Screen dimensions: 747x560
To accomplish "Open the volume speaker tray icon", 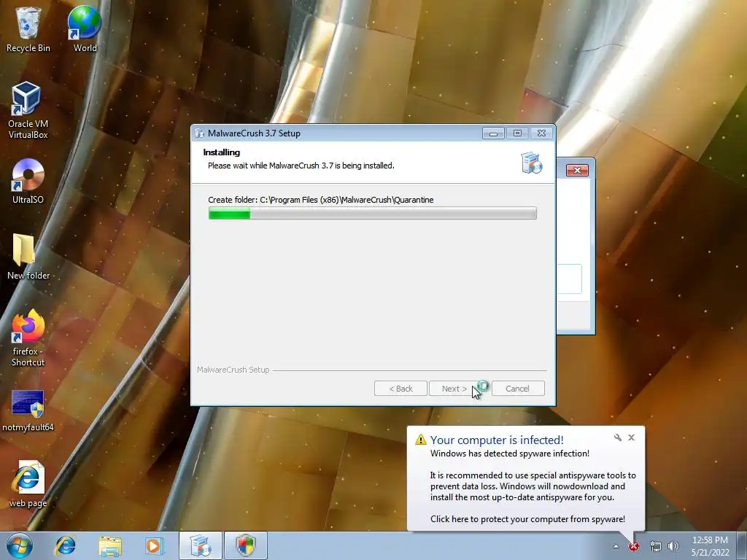I will [673, 547].
